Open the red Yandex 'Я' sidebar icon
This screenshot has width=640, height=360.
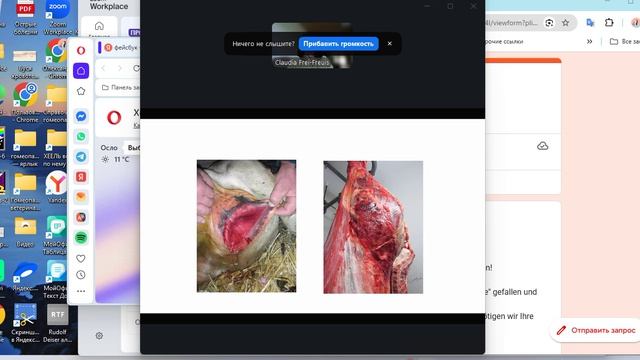click(81, 177)
